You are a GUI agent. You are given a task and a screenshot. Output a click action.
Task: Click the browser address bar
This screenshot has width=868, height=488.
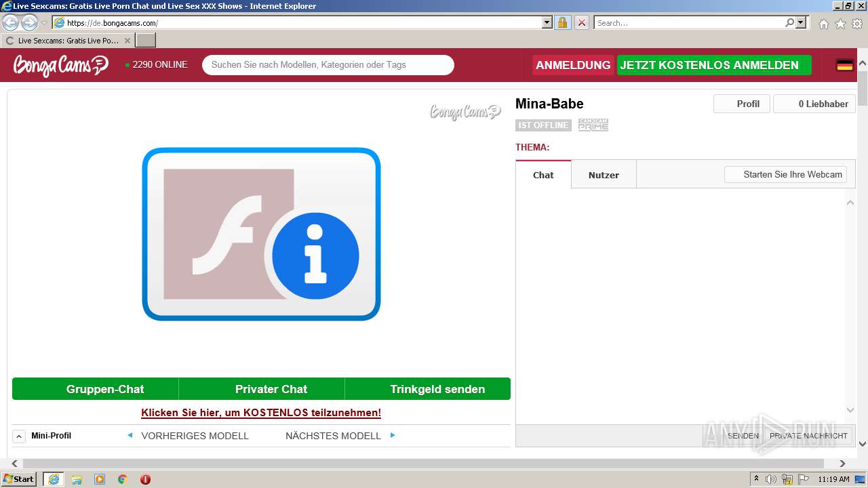pos(304,22)
